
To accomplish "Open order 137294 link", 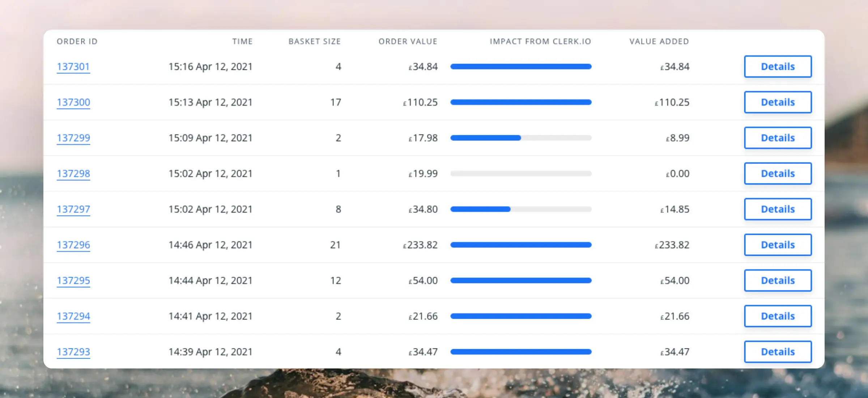I will 73,316.
